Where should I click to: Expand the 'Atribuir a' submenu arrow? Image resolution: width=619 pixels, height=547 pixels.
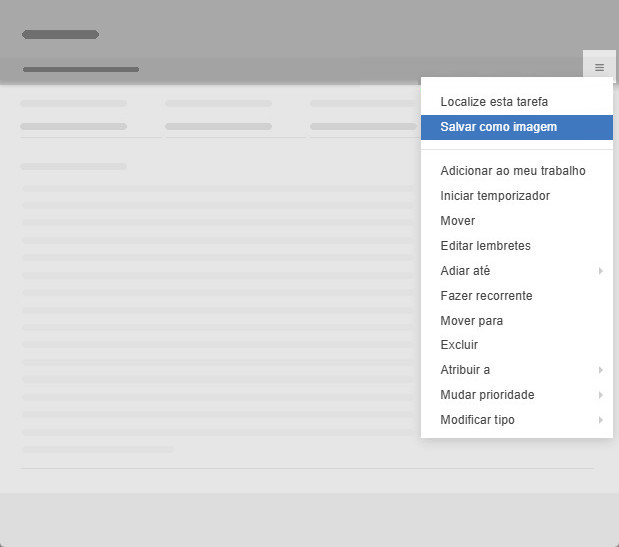click(600, 370)
